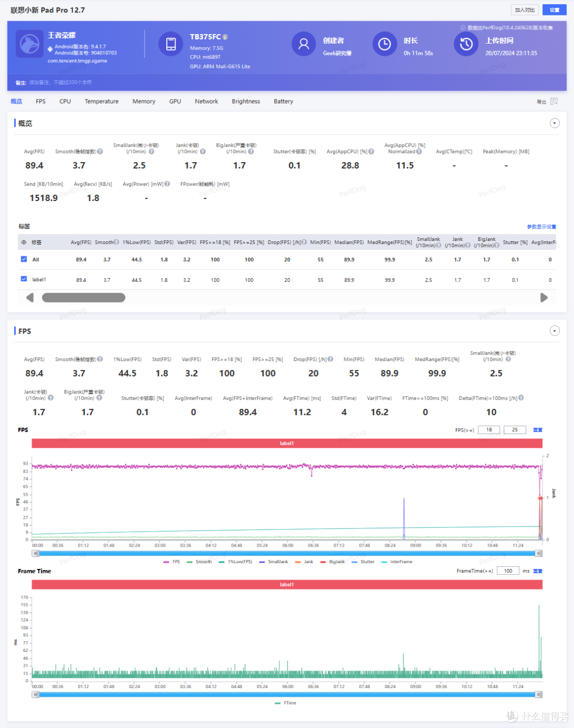
Task: Click scroll-left arrow under label table
Action: pyautogui.click(x=30, y=298)
